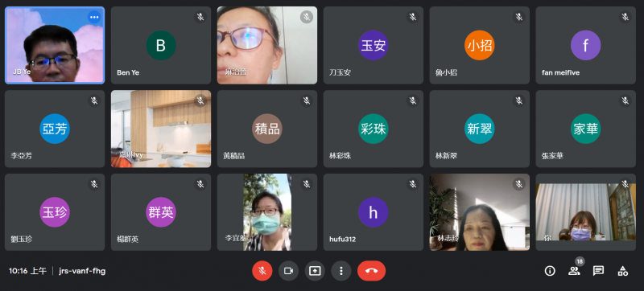Screen dimensions: 644x291
Task: Click the purple 玉珍 avatar
Action: 55,212
